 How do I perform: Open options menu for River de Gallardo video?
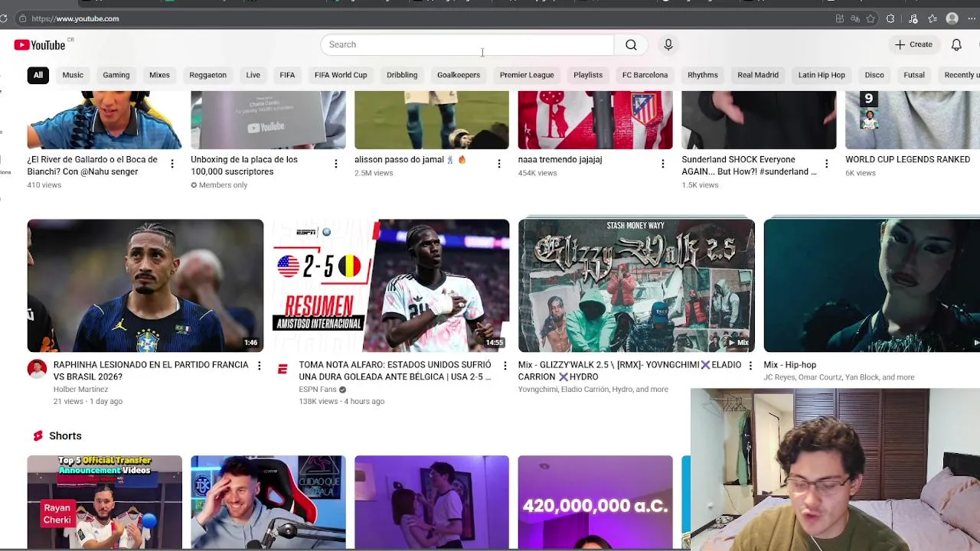[171, 164]
